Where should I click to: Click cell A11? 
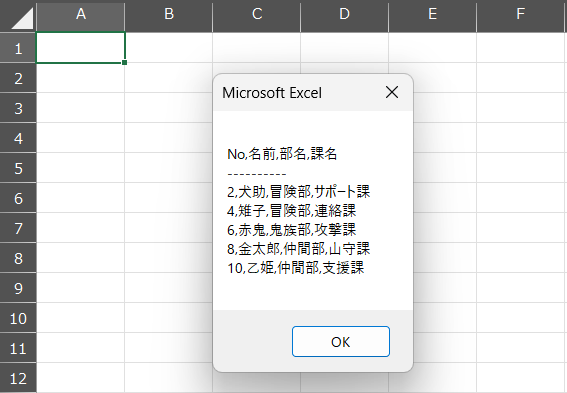81,348
